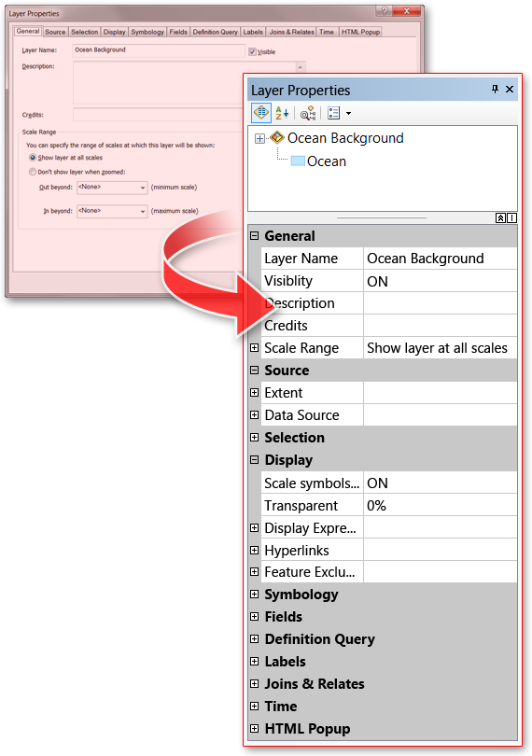Viewport: 532px width, 756px height.
Task: Select the 'Show layer at all scales' radio button
Action: tap(33, 158)
